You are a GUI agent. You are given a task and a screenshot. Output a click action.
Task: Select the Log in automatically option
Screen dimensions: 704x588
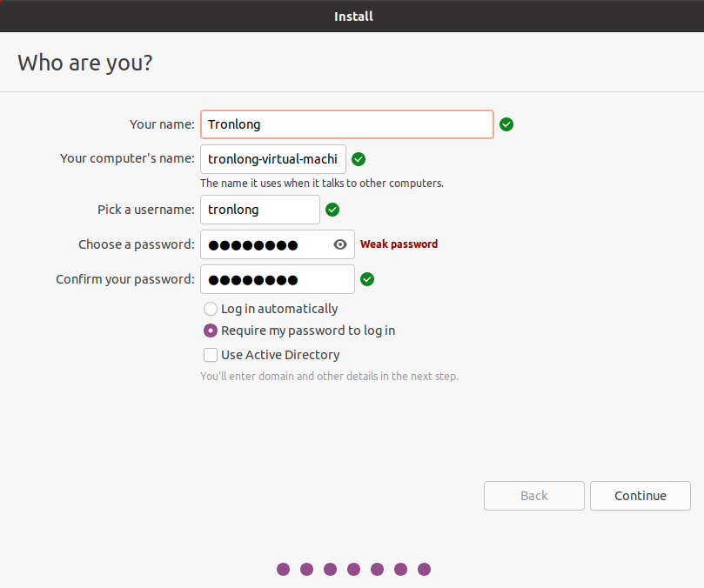pyautogui.click(x=211, y=309)
